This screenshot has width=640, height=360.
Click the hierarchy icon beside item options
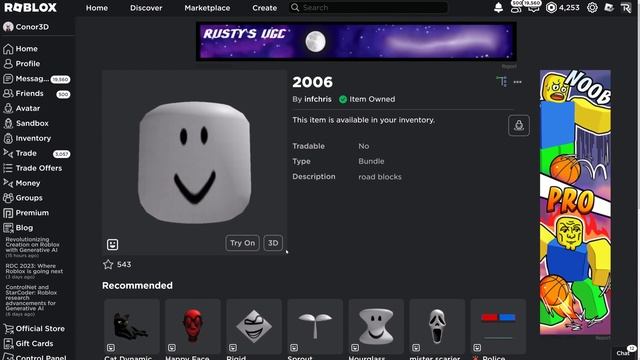[x=502, y=82]
